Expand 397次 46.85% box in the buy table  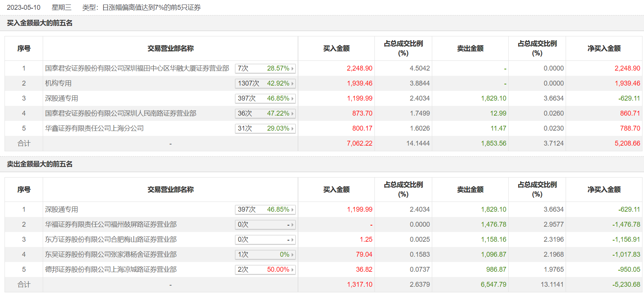click(265, 98)
